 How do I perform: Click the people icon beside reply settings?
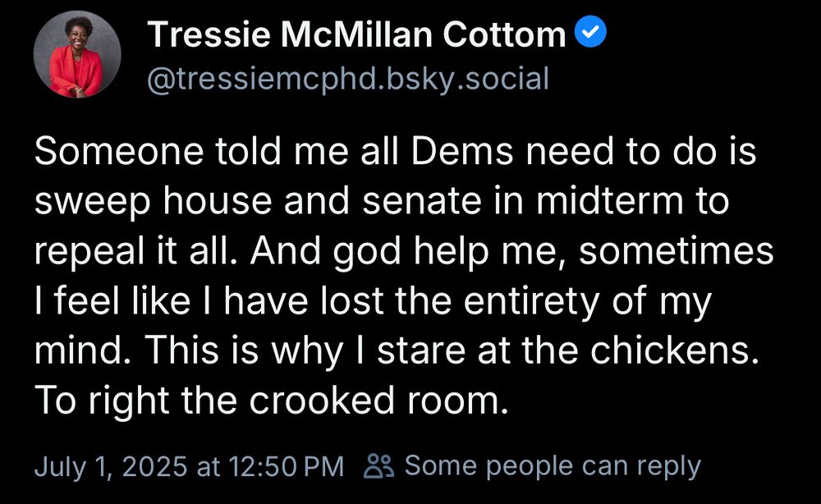[x=379, y=466]
